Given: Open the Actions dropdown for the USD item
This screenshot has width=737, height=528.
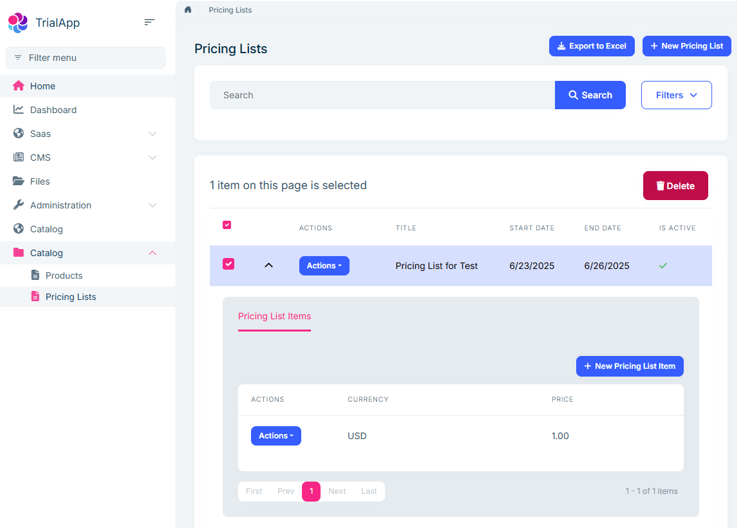Looking at the screenshot, I should tap(276, 436).
